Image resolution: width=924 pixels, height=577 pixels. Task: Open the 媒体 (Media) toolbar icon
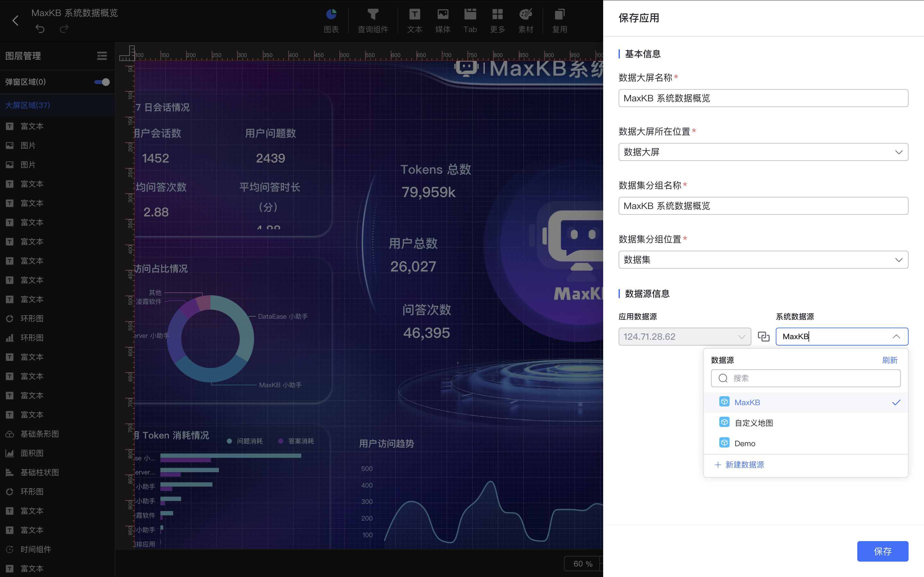click(442, 20)
